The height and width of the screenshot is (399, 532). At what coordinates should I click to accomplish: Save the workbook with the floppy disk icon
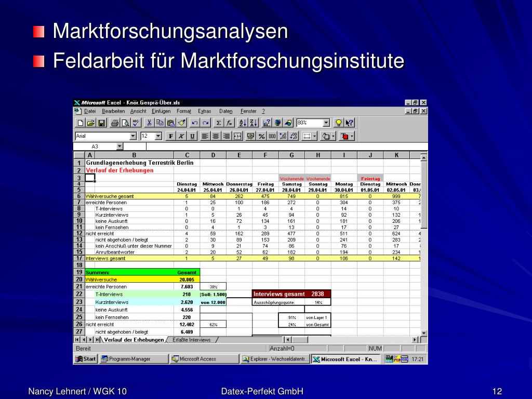pyautogui.click(x=101, y=123)
